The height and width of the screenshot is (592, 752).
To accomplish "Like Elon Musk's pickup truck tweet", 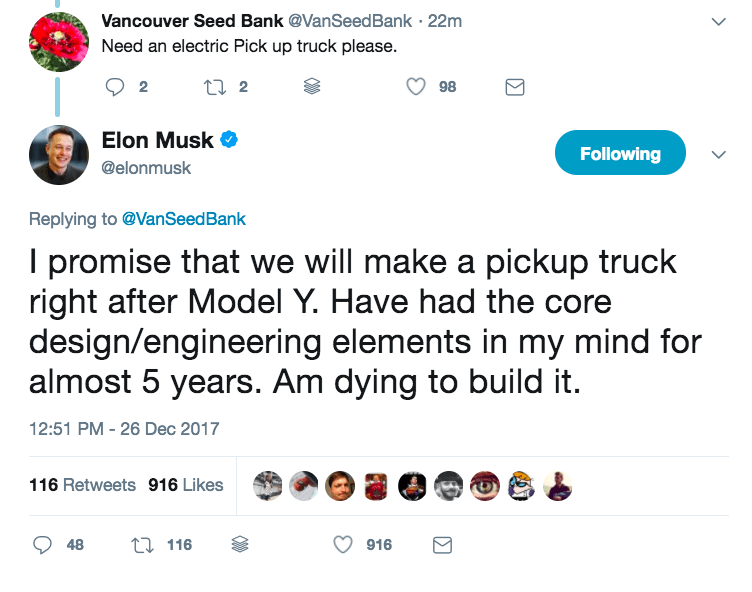I will click(343, 545).
